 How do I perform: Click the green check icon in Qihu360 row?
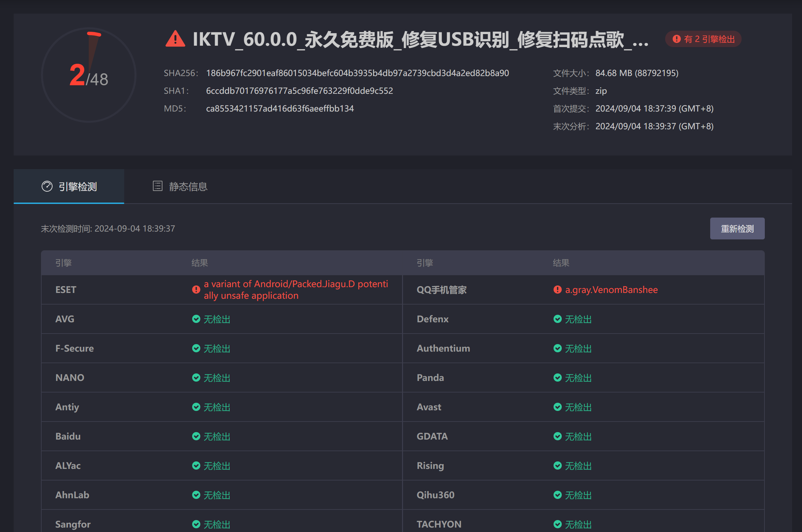tap(557, 495)
